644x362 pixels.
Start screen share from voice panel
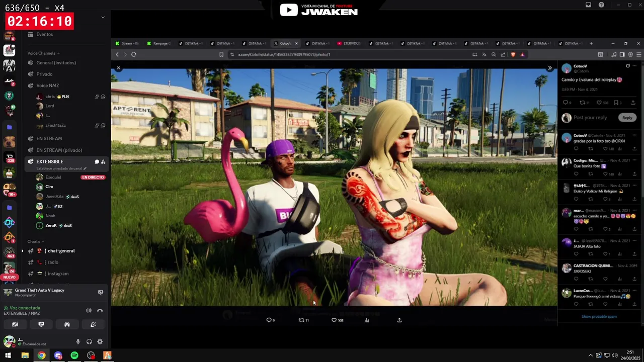(x=41, y=325)
